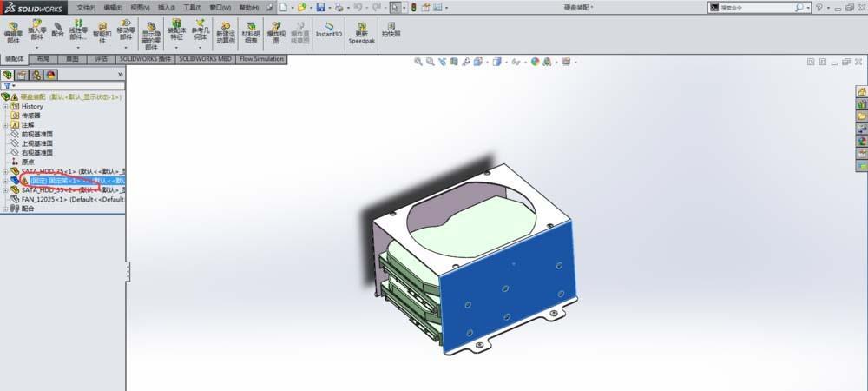Click the 编辑零部件 (Edit Component) tool

coord(13,34)
